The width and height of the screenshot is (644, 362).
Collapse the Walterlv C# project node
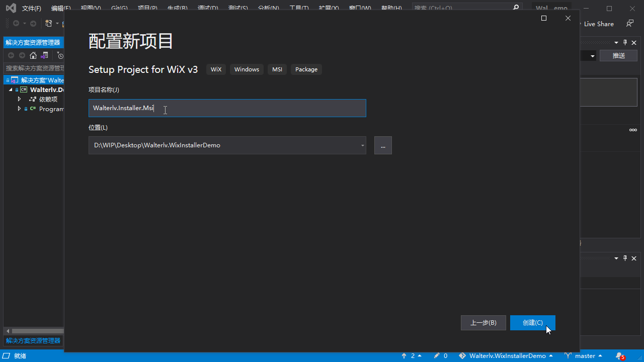[x=11, y=89]
